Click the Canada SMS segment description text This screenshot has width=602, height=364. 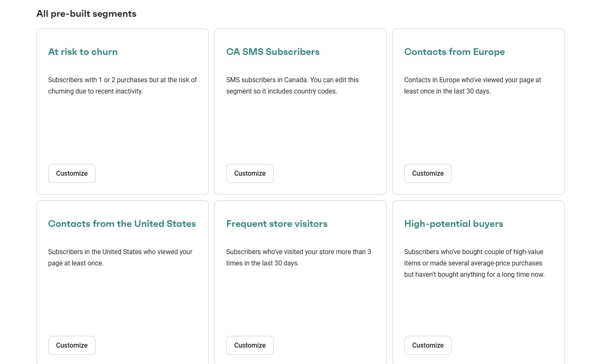292,85
